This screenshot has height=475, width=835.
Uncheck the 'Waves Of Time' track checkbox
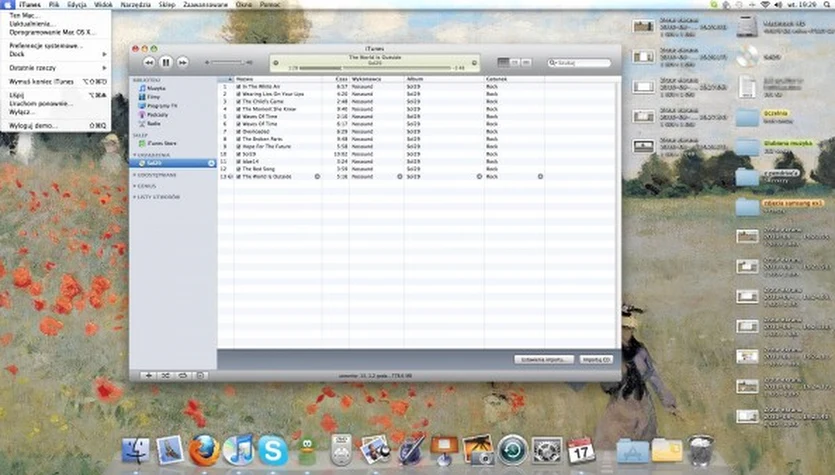click(x=239, y=116)
